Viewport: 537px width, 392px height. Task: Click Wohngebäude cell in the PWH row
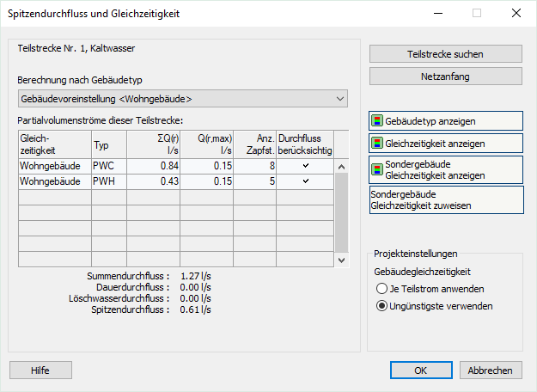55,181
